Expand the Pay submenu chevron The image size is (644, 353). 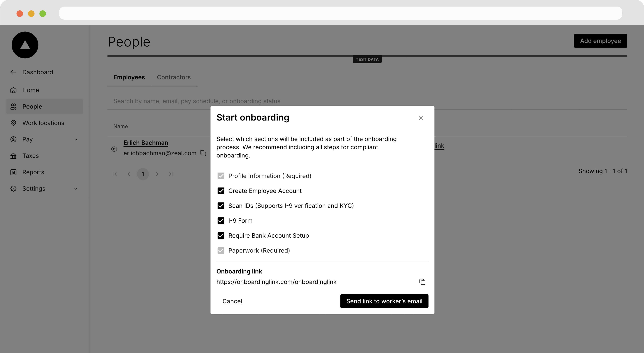pos(76,139)
